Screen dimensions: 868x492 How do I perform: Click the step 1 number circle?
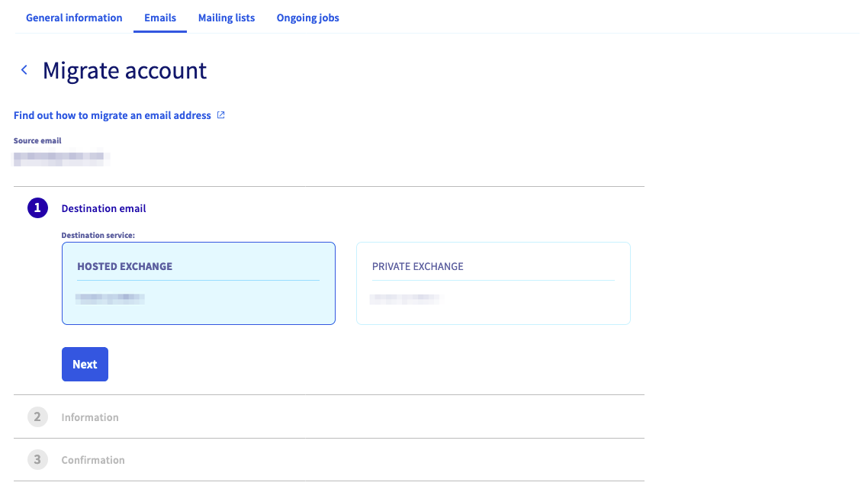(x=37, y=208)
